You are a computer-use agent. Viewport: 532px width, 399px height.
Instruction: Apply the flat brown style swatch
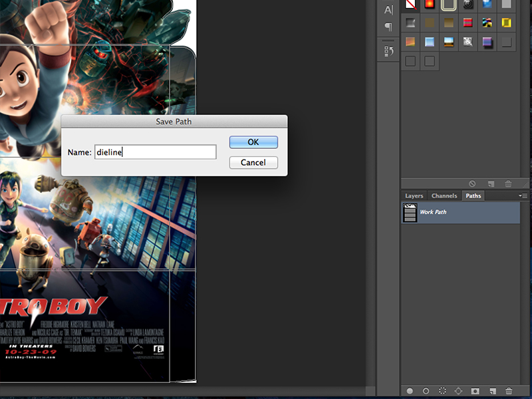(x=430, y=23)
